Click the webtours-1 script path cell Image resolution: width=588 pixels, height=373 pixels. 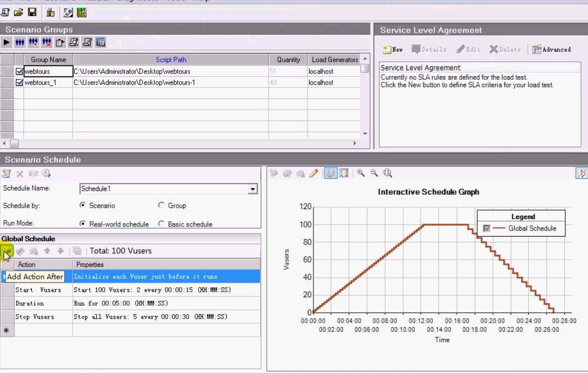pos(171,83)
